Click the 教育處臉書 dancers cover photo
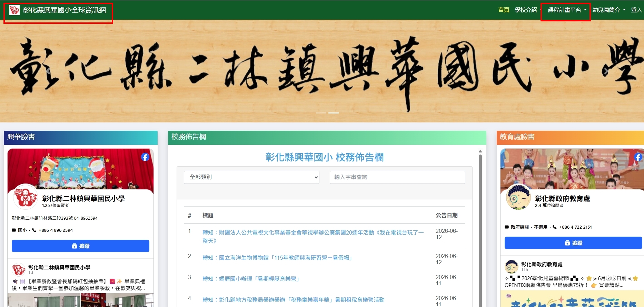This screenshot has height=307, width=644. pos(572,169)
